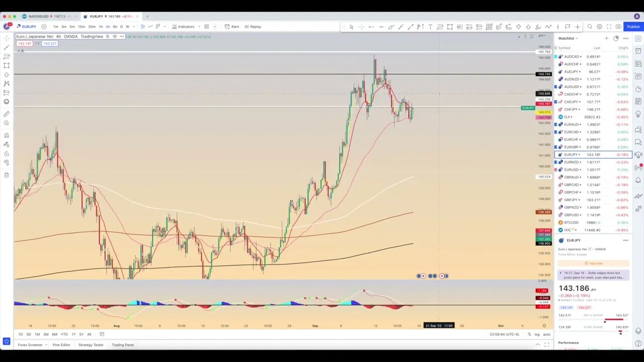Toggle magnet mode in the left sidebar

tap(7, 135)
